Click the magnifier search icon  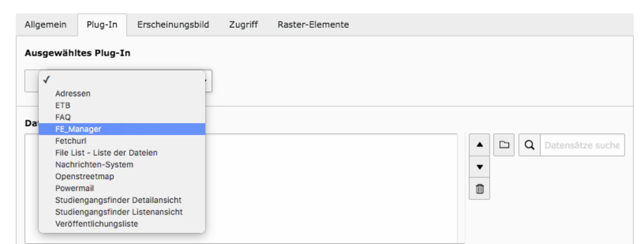[529, 145]
